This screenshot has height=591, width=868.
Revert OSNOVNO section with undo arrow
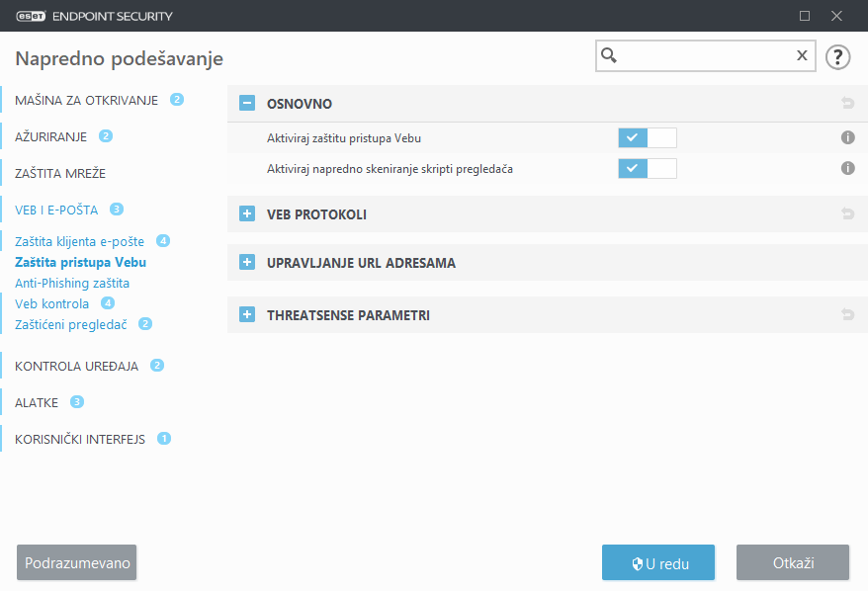(847, 103)
